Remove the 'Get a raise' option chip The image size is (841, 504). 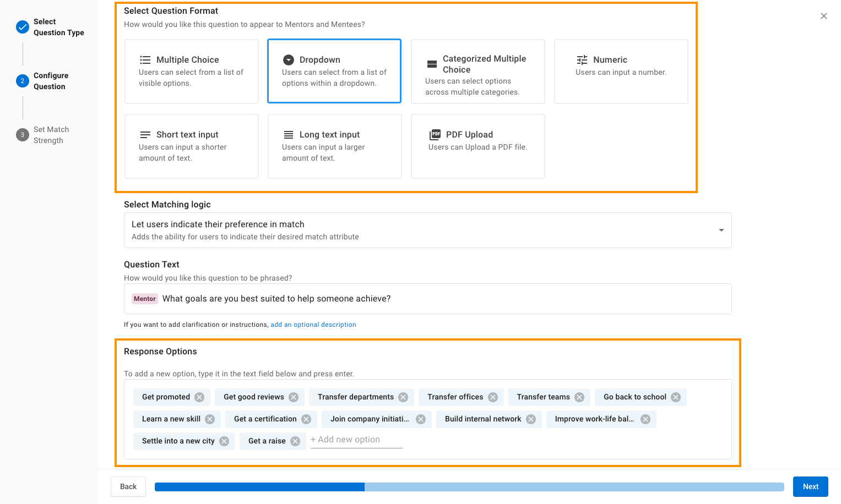tap(295, 441)
